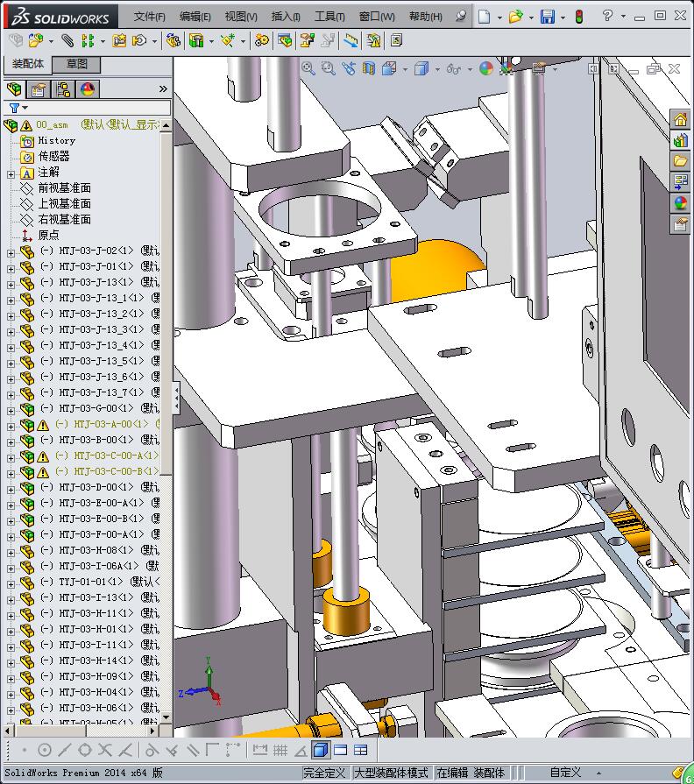Open the New document dropdown arrow
This screenshot has width=694, height=784.
tap(499, 18)
